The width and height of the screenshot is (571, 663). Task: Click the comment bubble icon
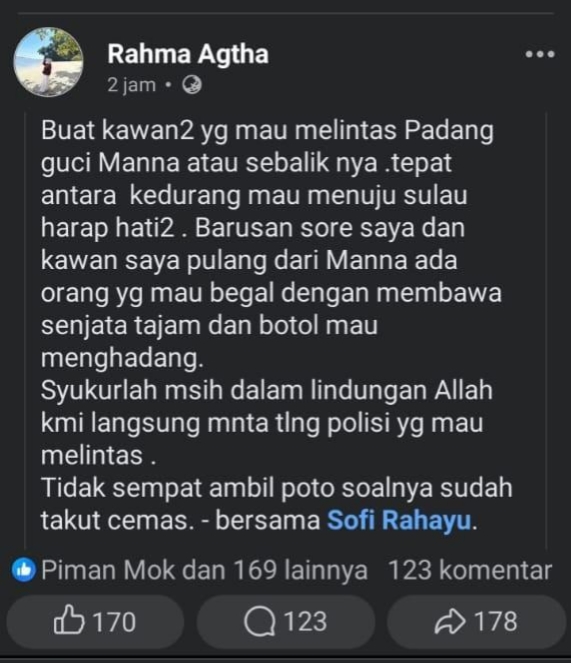click(x=260, y=621)
